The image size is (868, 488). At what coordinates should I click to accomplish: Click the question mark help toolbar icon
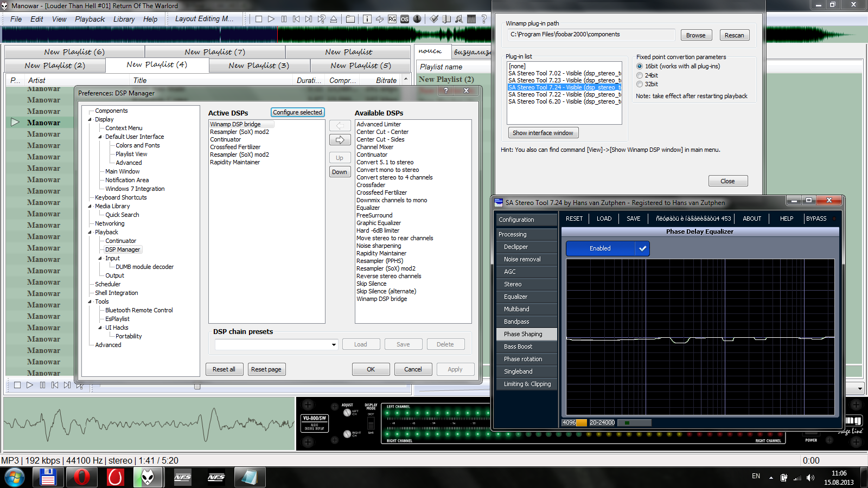click(x=484, y=19)
